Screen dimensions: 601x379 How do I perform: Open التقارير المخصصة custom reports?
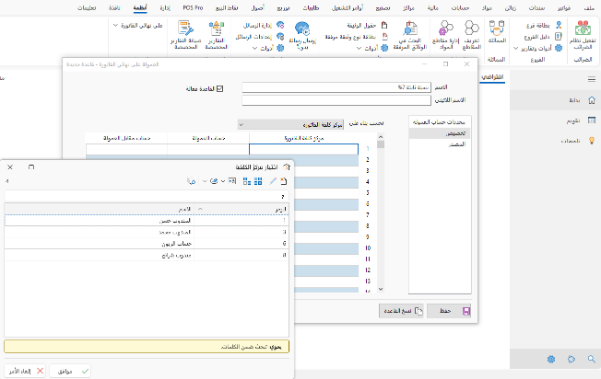(216, 35)
